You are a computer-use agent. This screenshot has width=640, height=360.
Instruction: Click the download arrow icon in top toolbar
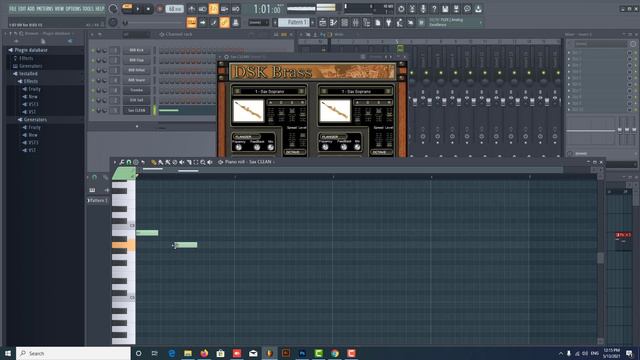478,9
